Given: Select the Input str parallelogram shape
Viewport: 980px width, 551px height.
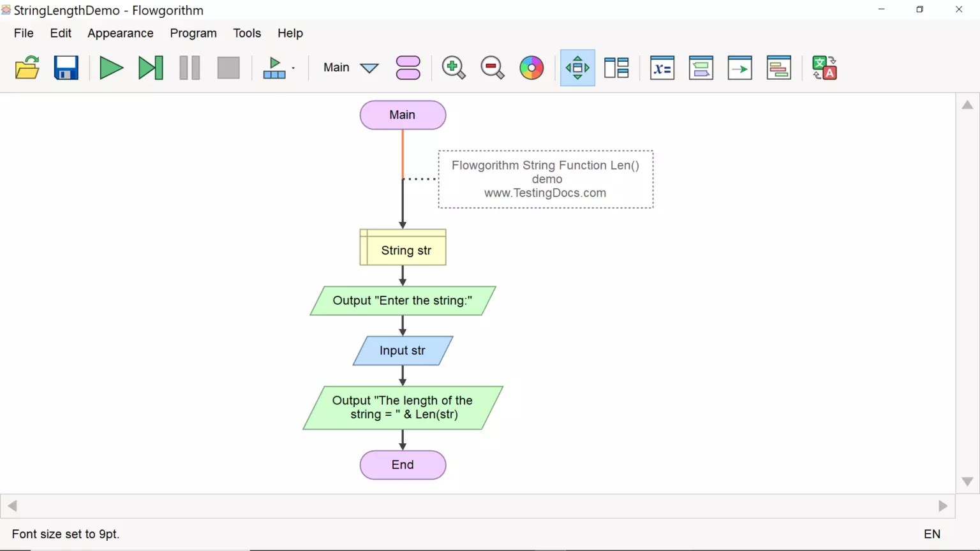Looking at the screenshot, I should [x=402, y=351].
